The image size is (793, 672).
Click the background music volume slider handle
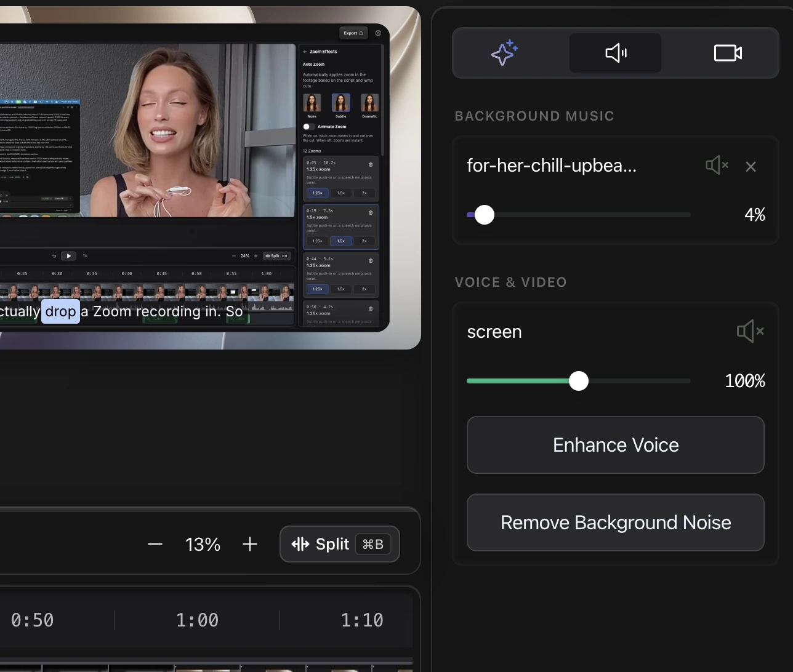point(485,215)
